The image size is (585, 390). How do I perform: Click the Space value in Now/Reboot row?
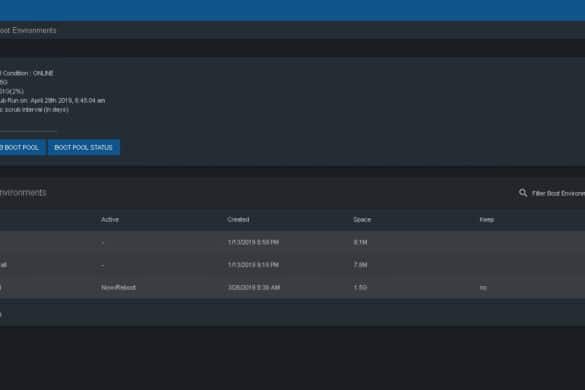click(x=360, y=287)
